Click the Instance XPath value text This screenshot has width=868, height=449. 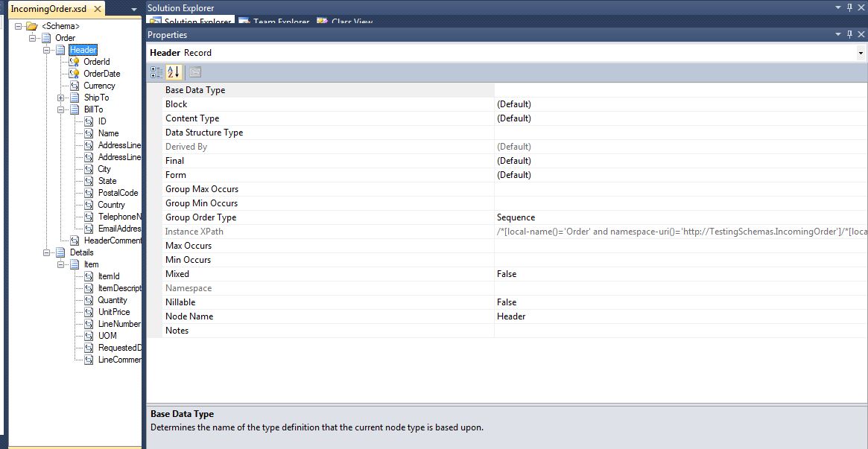[x=682, y=232]
